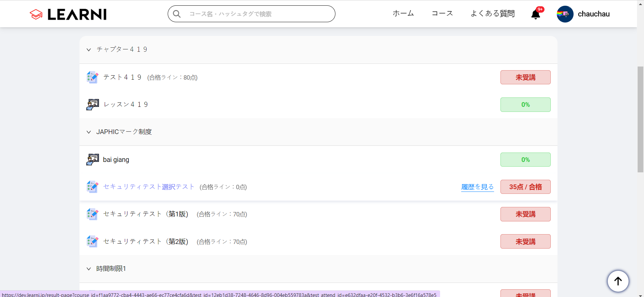Select the セキュリティテスト（第1版） title
Image resolution: width=644 pixels, height=297 pixels.
146,214
